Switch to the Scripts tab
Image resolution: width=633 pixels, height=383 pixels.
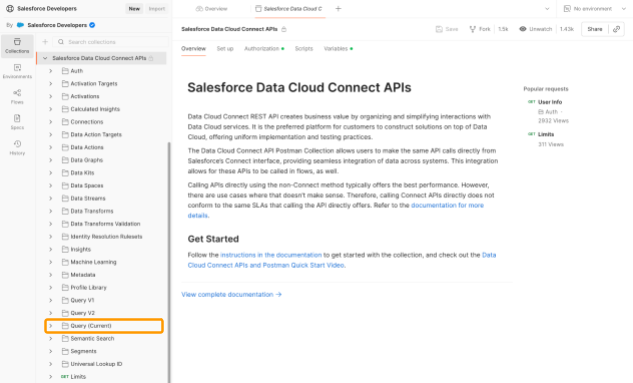(304, 48)
